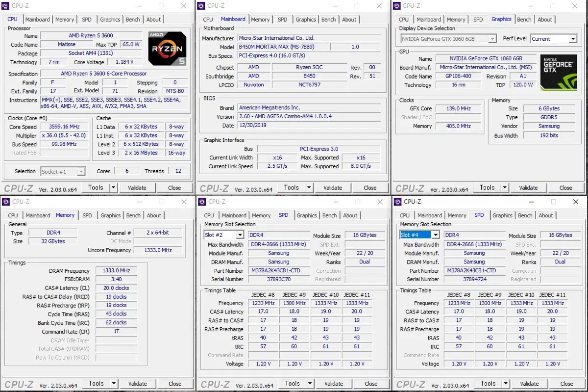Open CPU tab in Graphics window
Image resolution: width=588 pixels, height=392 pixels.
coord(404,20)
